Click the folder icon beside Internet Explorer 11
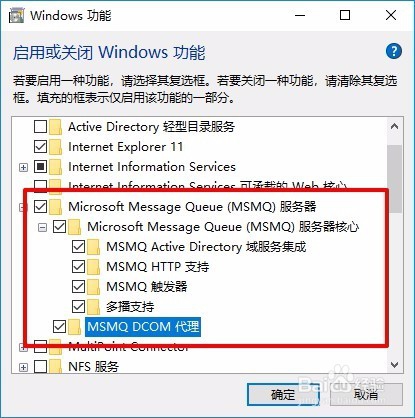 pyautogui.click(x=56, y=147)
